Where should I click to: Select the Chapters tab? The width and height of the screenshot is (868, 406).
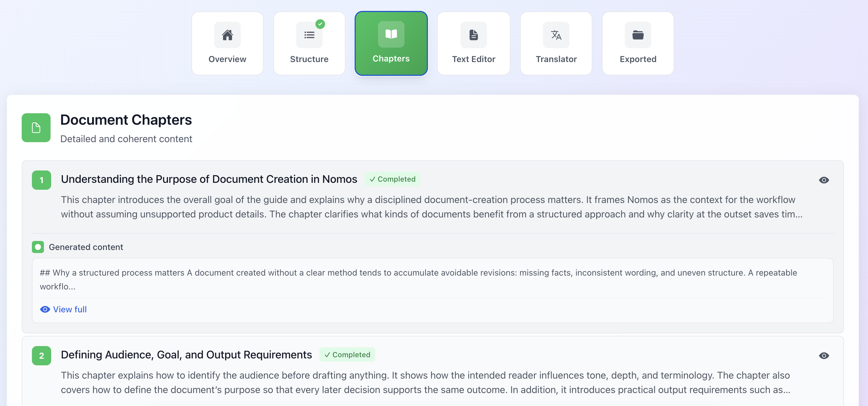(x=391, y=43)
